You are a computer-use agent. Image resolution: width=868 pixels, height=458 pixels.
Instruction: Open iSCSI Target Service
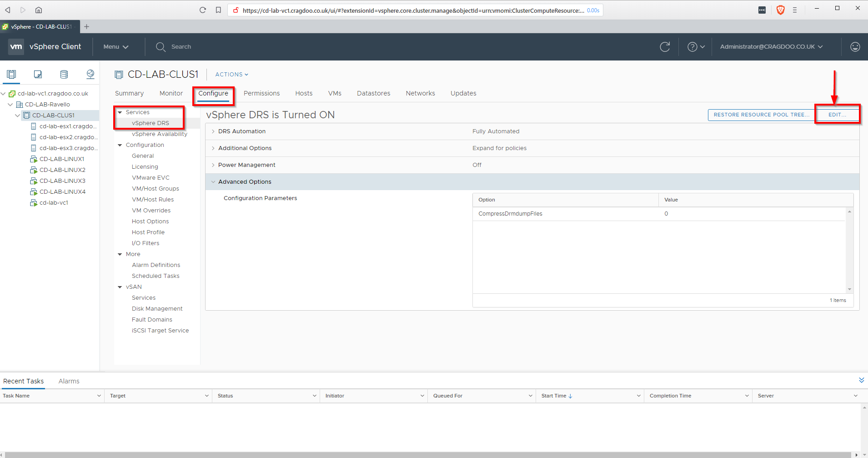click(160, 331)
